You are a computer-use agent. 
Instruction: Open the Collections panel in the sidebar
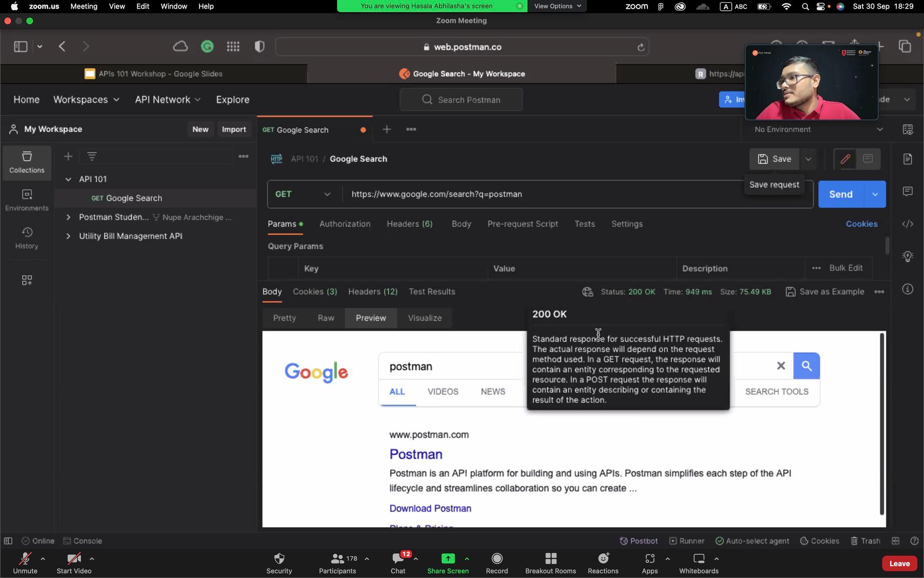tap(27, 163)
